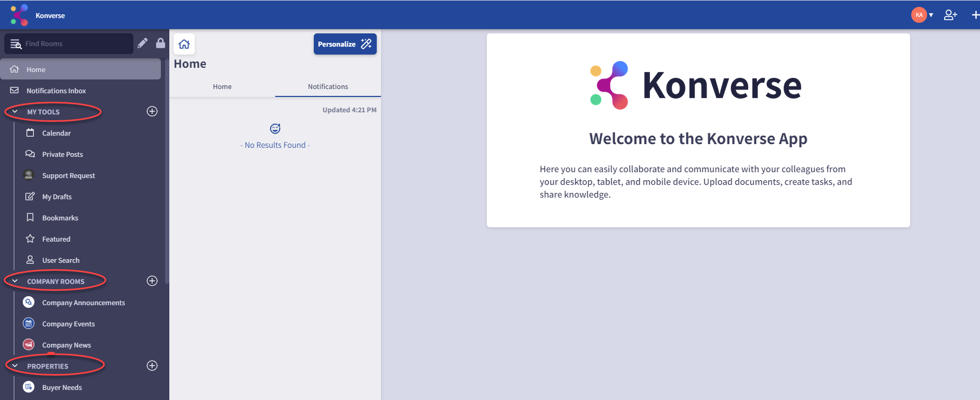The image size is (980, 400).
Task: Click the Buyer Needs room icon
Action: 29,387
